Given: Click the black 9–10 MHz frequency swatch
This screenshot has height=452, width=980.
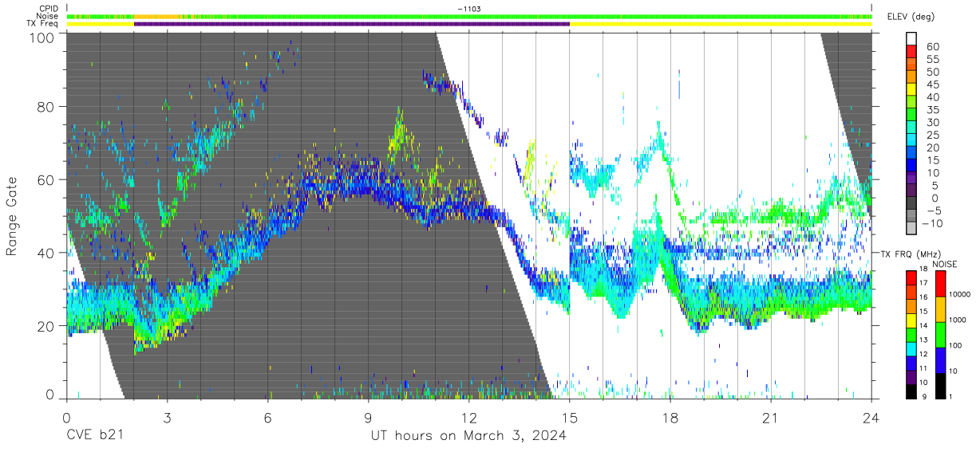Looking at the screenshot, I should (911, 390).
